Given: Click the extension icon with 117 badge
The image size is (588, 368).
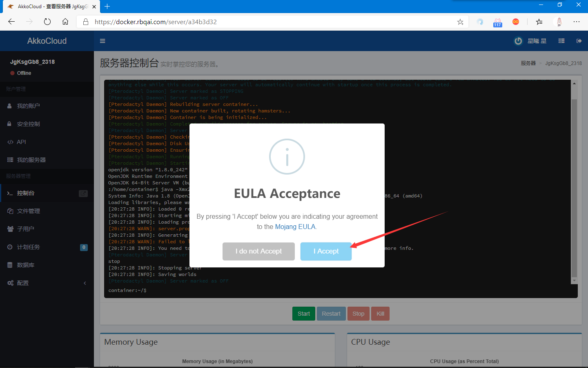Looking at the screenshot, I should coord(497,22).
